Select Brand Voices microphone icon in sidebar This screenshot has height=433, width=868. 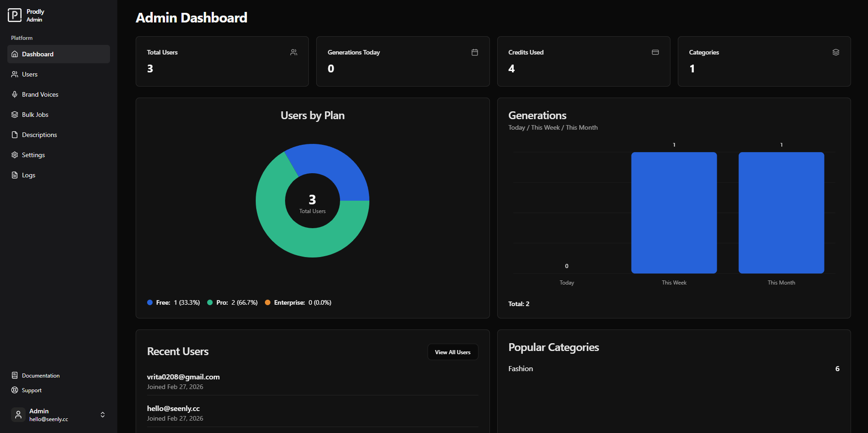(x=14, y=94)
